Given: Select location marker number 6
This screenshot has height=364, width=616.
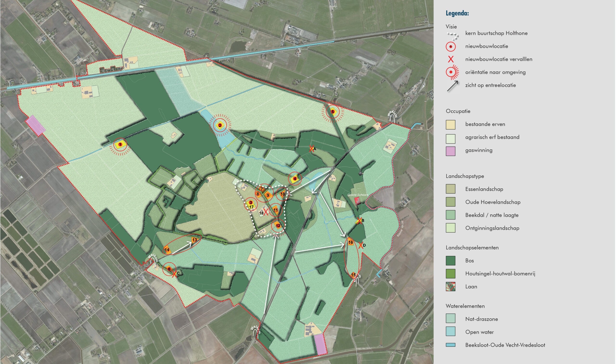Looking at the screenshot, I should click(169, 269).
